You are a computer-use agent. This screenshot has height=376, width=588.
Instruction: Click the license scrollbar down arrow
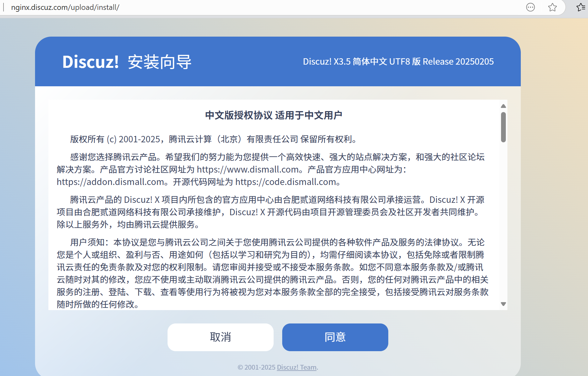[x=503, y=304]
